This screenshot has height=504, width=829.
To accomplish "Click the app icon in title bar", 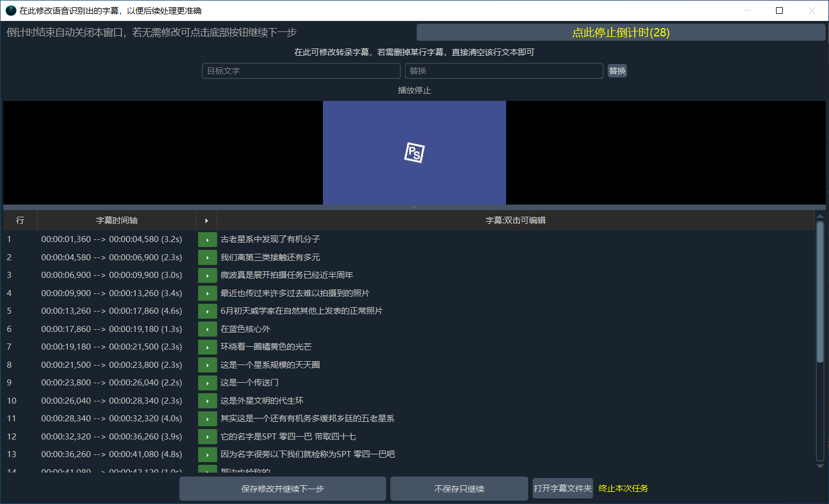I will click(x=10, y=10).
